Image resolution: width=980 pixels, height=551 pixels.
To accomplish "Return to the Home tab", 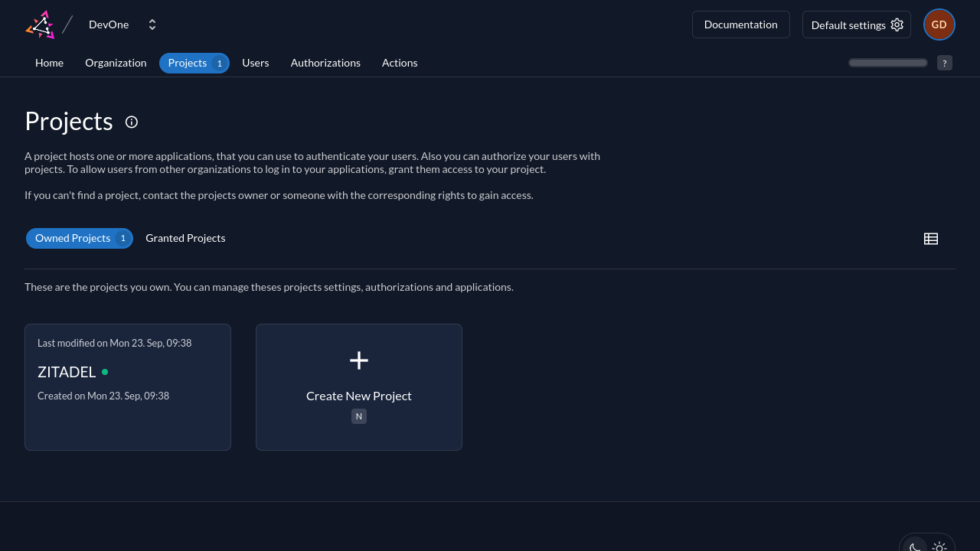I will point(49,63).
